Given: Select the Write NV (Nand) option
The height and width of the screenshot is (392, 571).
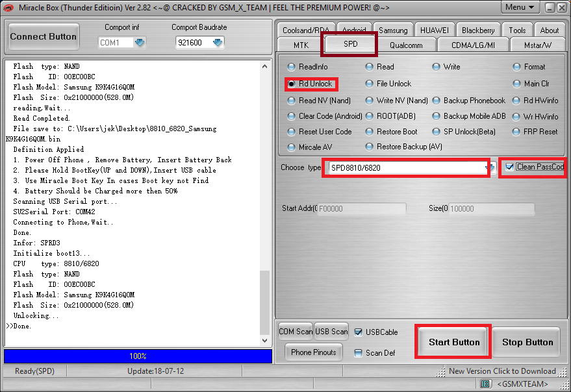Looking at the screenshot, I should click(396, 101).
